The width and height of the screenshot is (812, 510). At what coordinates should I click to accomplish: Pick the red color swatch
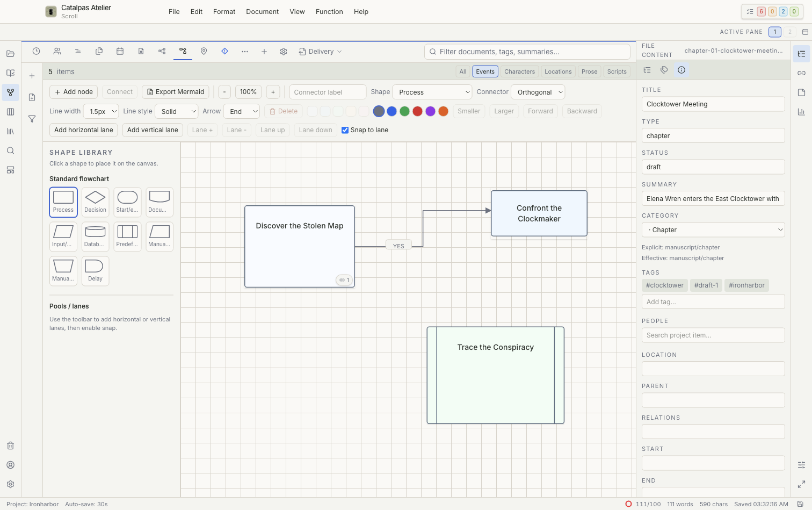[417, 111]
